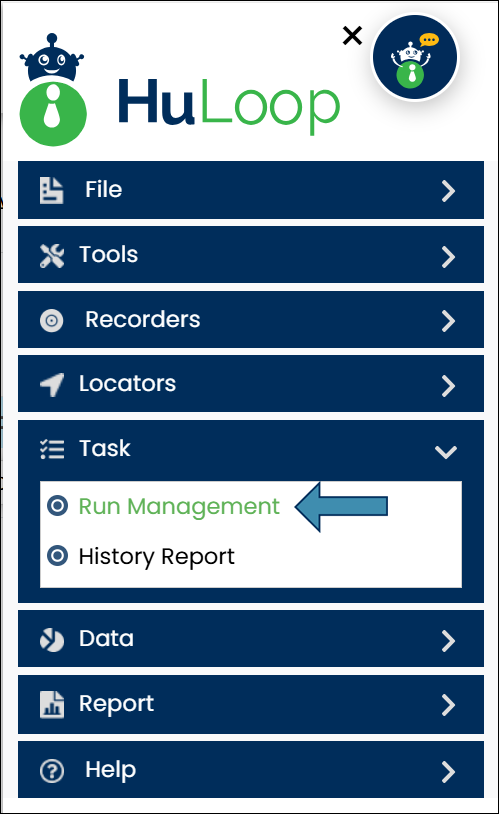The height and width of the screenshot is (814, 499).
Task: Click the Task menu label
Action: (x=105, y=448)
